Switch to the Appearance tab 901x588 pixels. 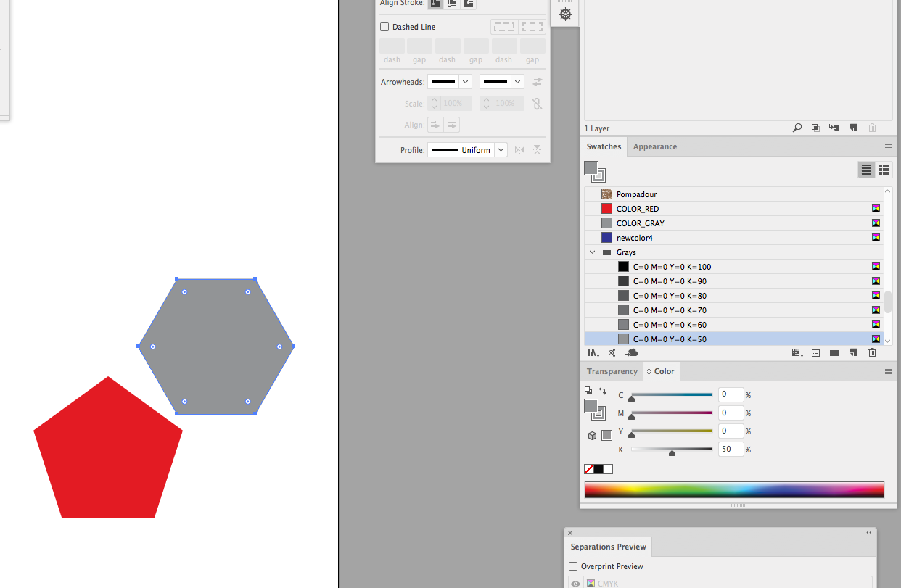point(655,146)
